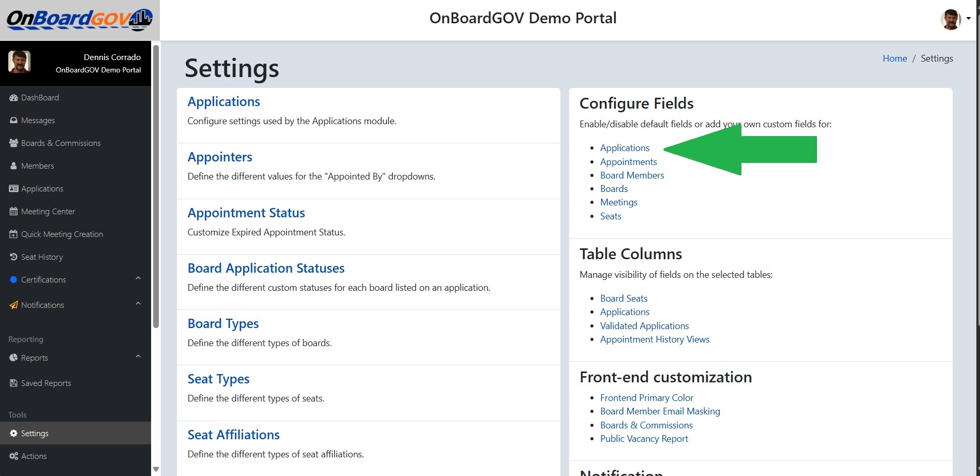Click Appointments under Configure Fields
Image resolution: width=980 pixels, height=476 pixels.
[628, 162]
